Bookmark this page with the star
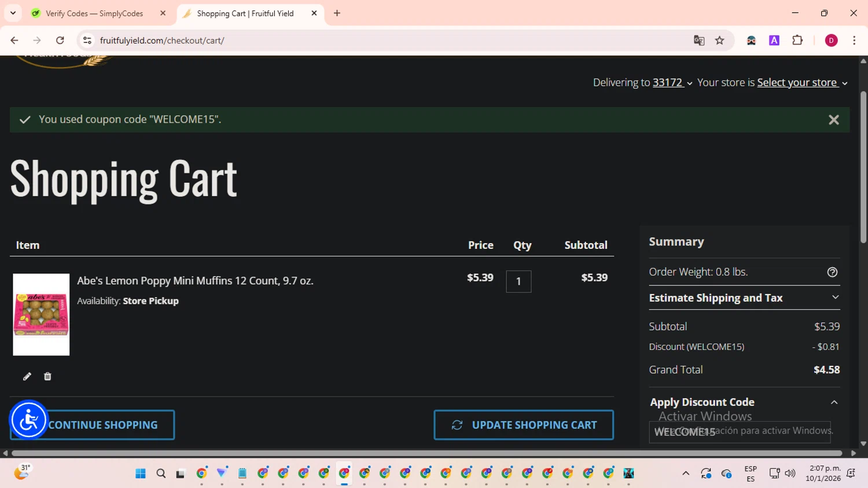 [719, 41]
